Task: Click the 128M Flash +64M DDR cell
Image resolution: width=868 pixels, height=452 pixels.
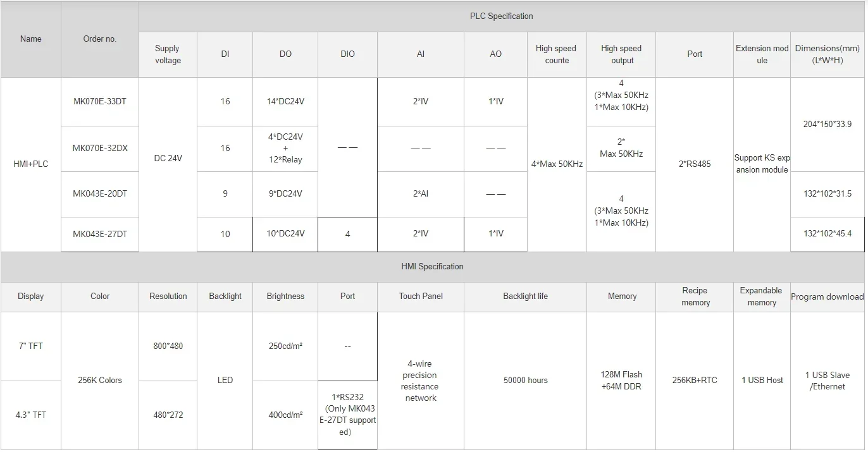Action: pos(621,381)
